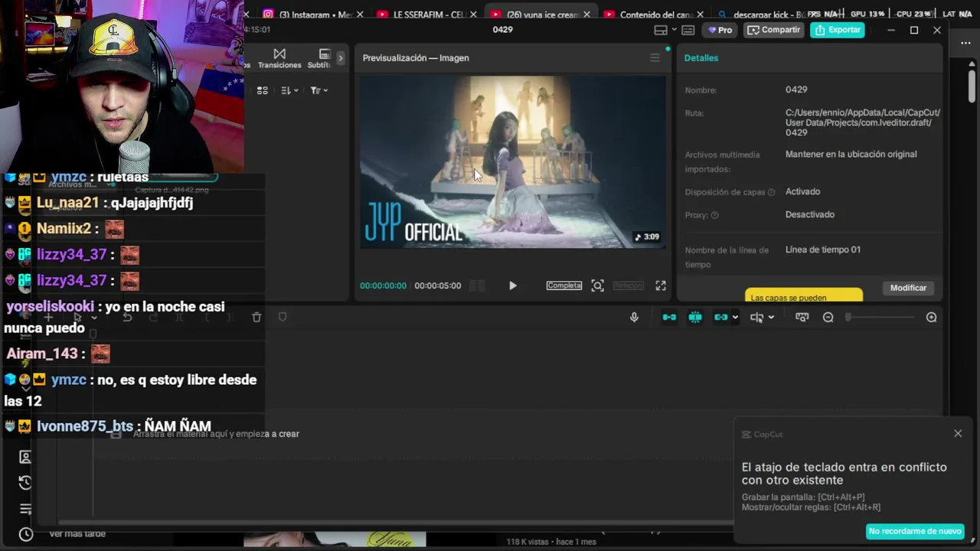
Task: Expand more media tabs with arrow
Action: (x=341, y=58)
